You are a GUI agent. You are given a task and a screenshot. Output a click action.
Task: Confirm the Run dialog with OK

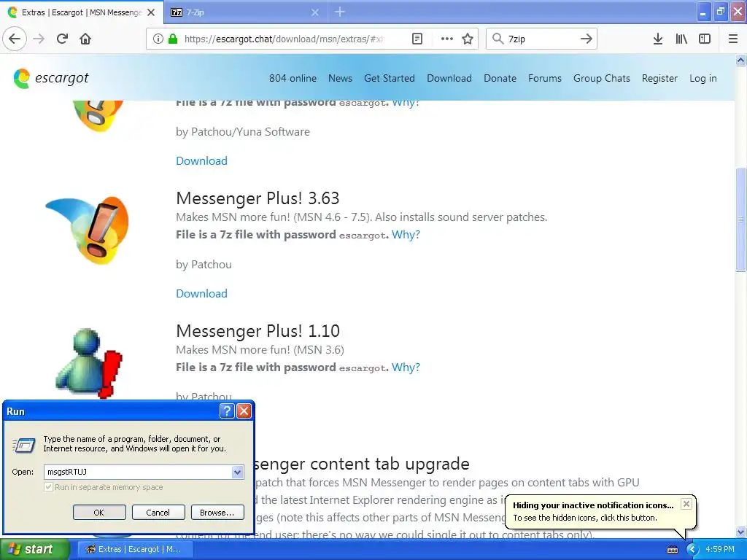coord(99,513)
